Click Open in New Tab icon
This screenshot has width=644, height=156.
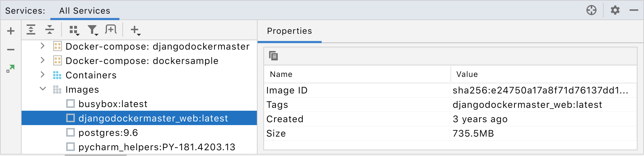[111, 30]
